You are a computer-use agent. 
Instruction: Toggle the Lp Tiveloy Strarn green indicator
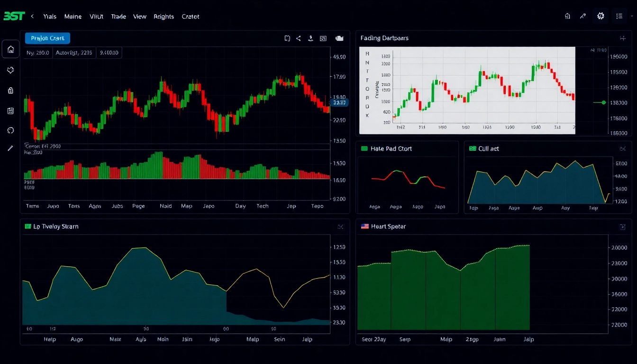pyautogui.click(x=28, y=227)
